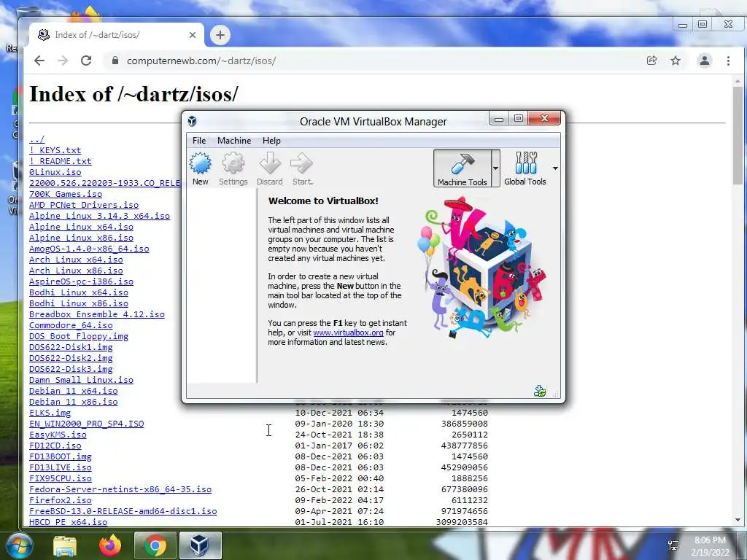Open the File menu in VirtualBox
This screenshot has height=560, width=747.
click(199, 141)
